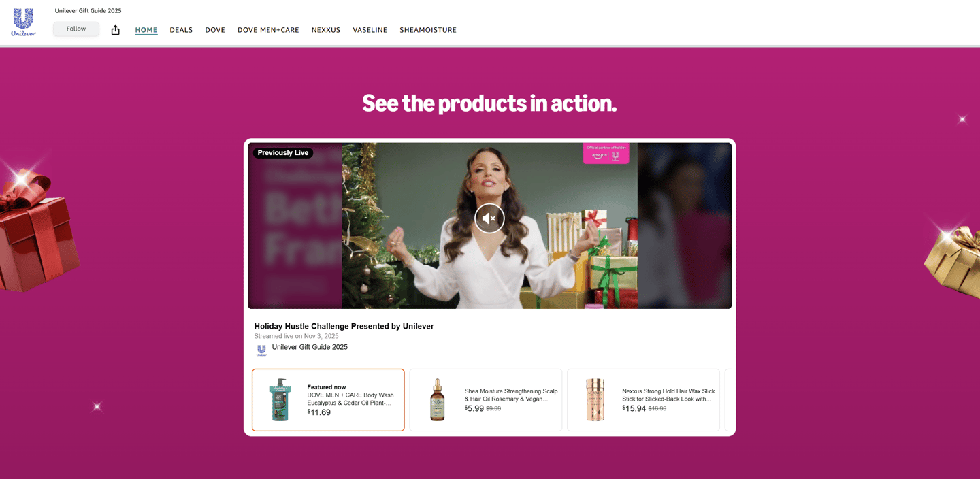Open the share icon next to Follow
Image resolution: width=980 pixels, height=479 pixels.
tap(115, 30)
